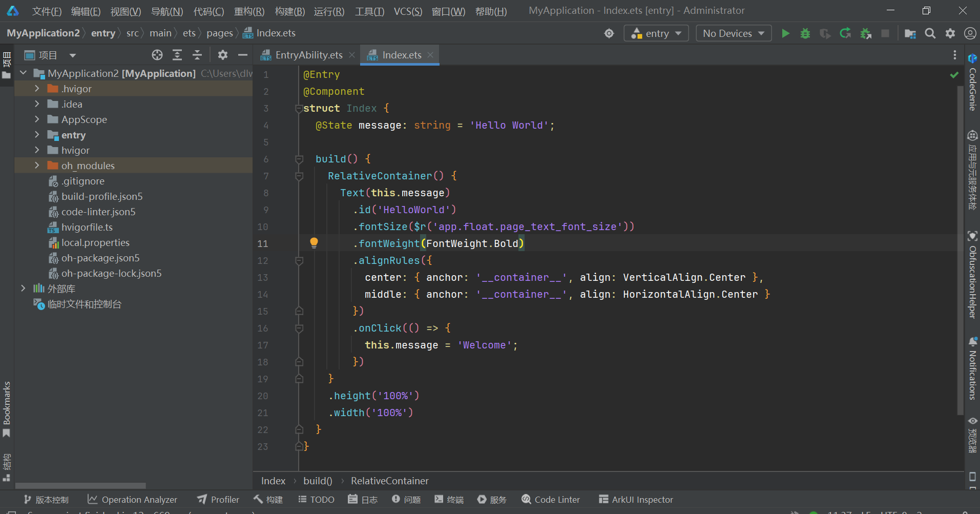Expand all items in project tree
Image resolution: width=980 pixels, height=514 pixels.
point(177,55)
